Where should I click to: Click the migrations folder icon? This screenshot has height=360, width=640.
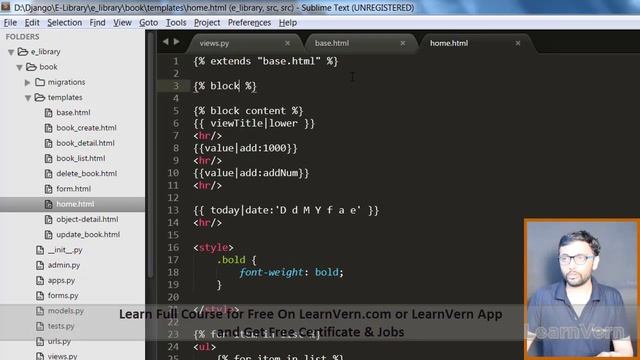(x=40, y=82)
